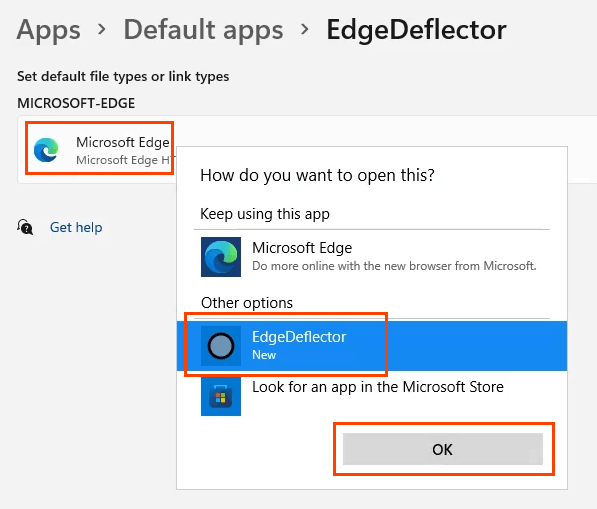Pick Microsoft Edge under Keep using this app
This screenshot has height=509, width=597.
372,257
